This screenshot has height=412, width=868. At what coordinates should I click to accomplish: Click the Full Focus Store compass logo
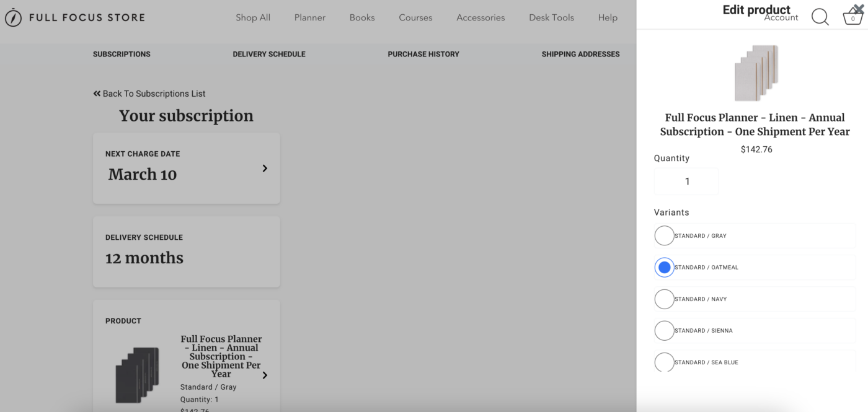13,17
